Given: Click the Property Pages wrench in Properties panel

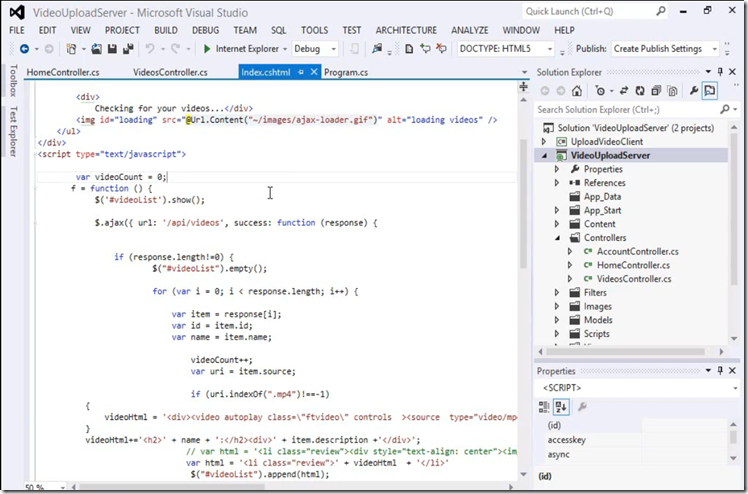Looking at the screenshot, I should (x=582, y=407).
